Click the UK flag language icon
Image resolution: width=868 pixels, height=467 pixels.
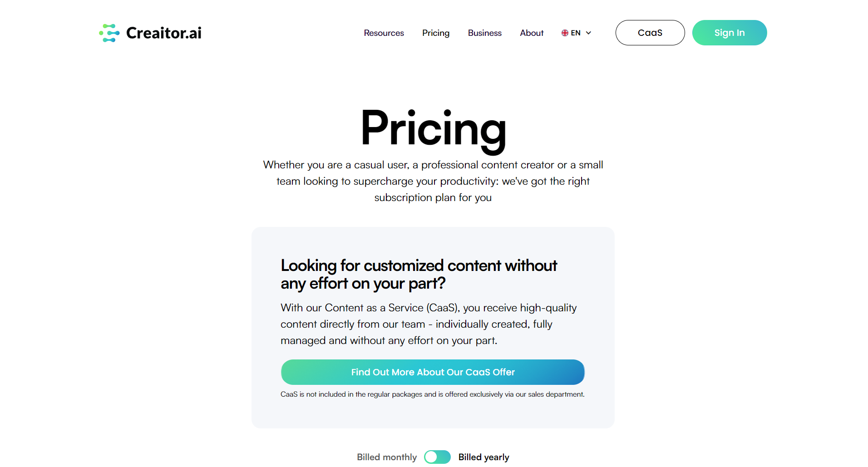[565, 33]
